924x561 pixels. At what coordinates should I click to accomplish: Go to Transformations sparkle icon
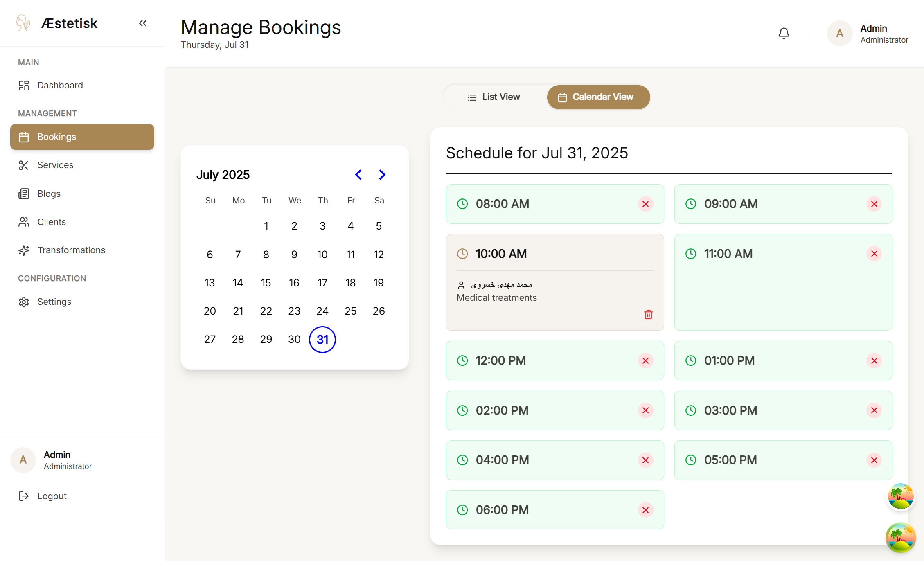(24, 250)
